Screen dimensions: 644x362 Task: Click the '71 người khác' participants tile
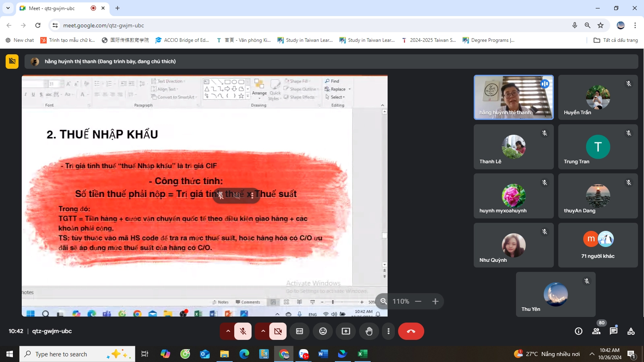point(598,245)
